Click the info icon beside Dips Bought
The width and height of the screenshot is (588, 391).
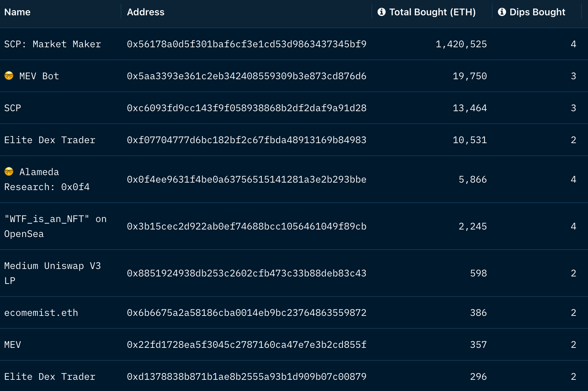(x=502, y=12)
